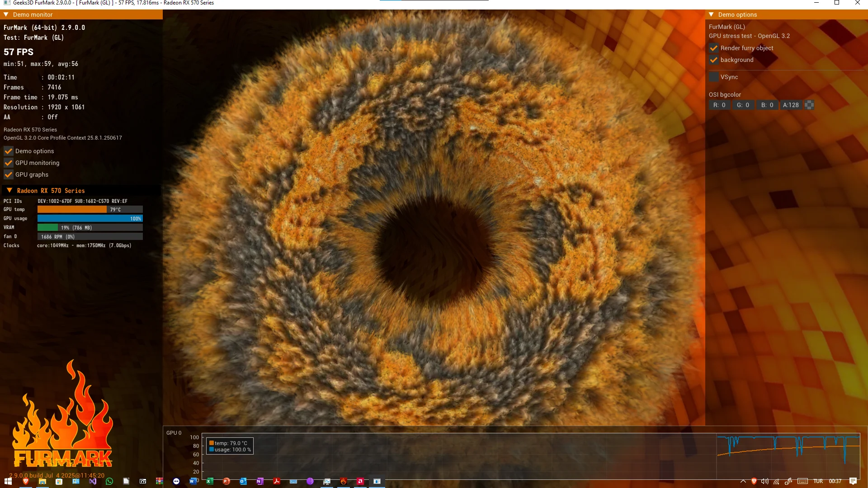Collapse the Demo options panel header
This screenshot has height=488, width=868.
(711, 14)
